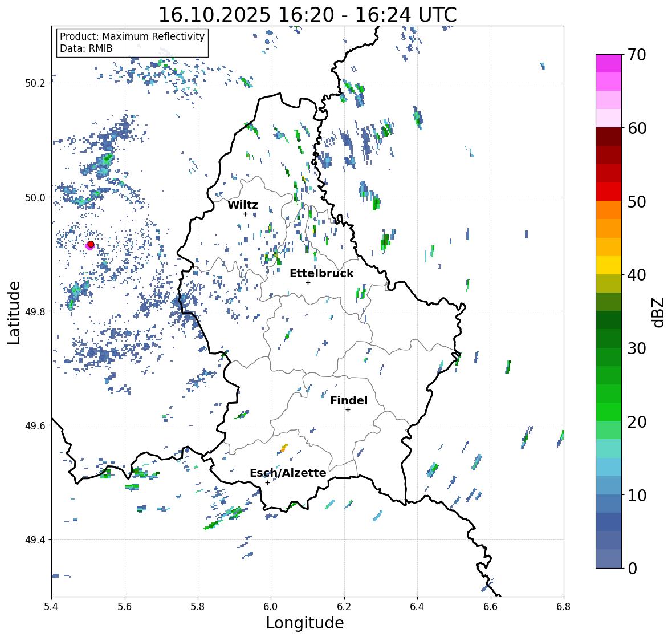Click the Ettelbruck city label
672x637 pixels.
point(321,274)
